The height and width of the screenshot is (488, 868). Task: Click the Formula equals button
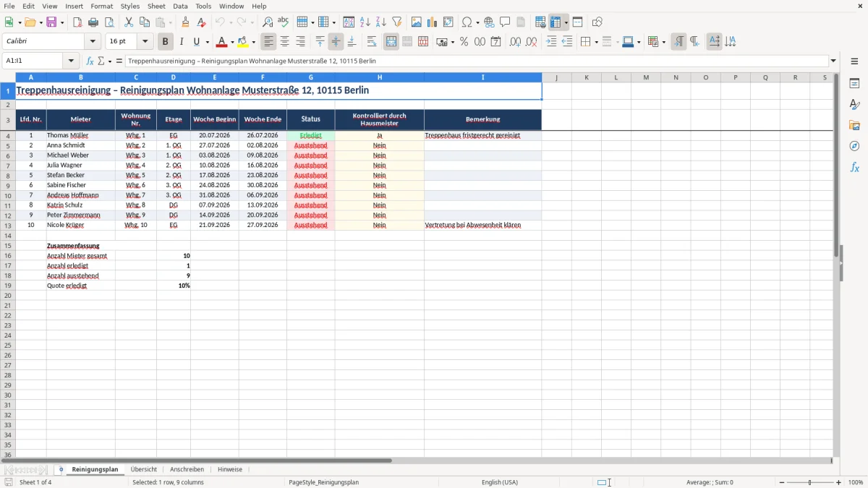(x=119, y=61)
